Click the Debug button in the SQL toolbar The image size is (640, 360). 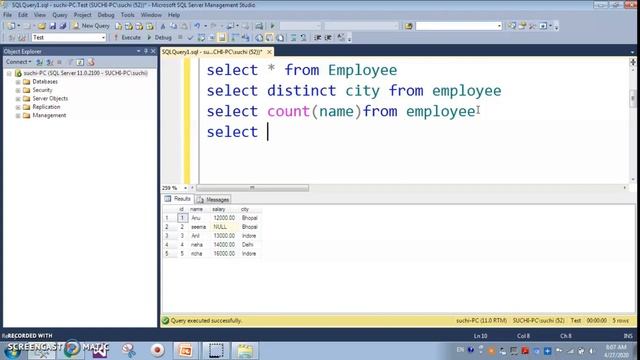coord(160,38)
